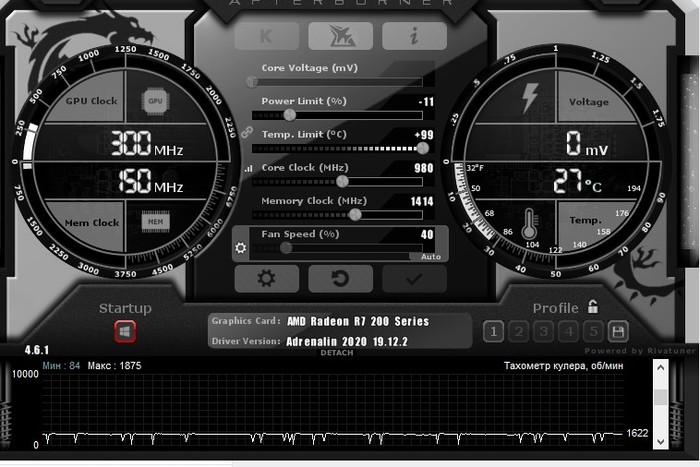Save profile with the floppy disk icon

618,331
